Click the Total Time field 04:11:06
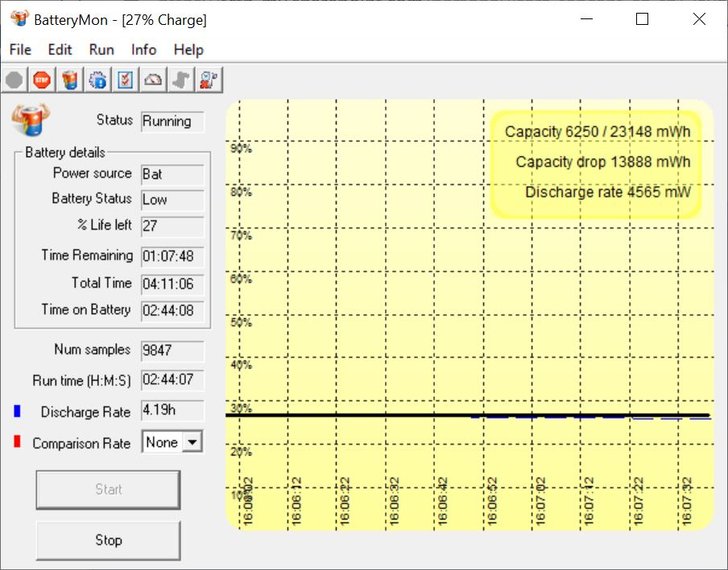Viewport: 728px width, 570px height. pos(172,284)
